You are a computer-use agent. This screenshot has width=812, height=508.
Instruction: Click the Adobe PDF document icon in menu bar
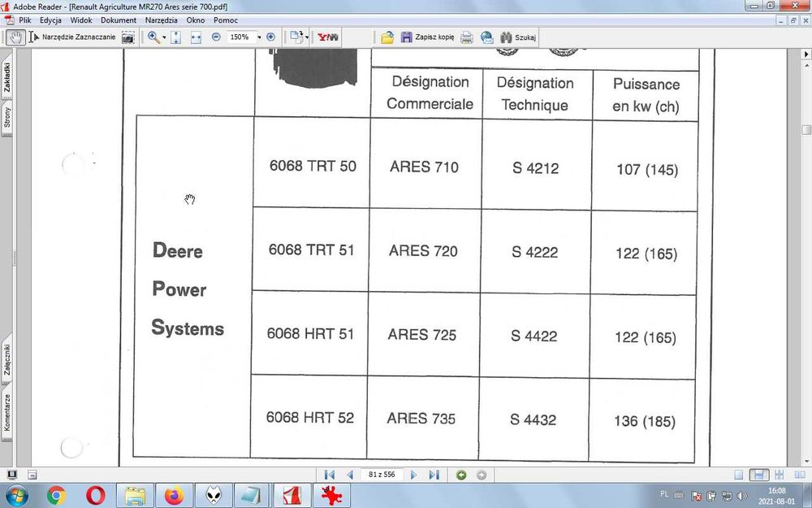coord(9,20)
